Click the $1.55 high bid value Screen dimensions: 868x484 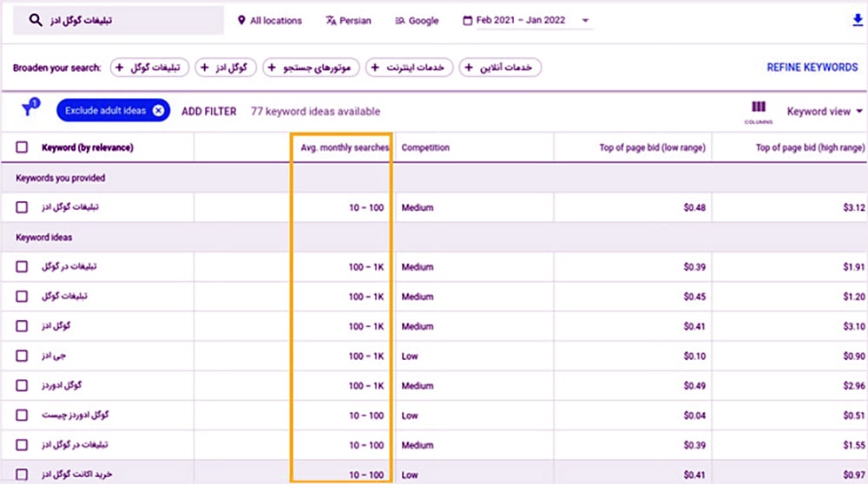pos(853,445)
